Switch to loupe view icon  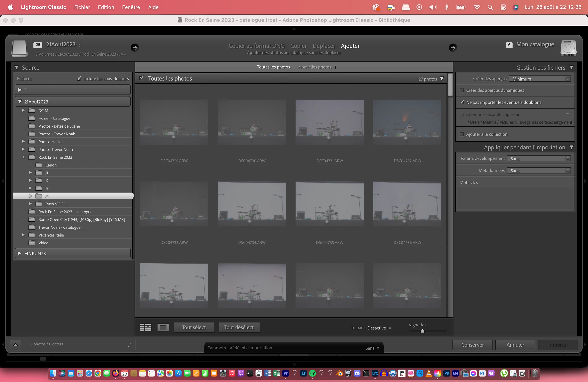coord(163,327)
